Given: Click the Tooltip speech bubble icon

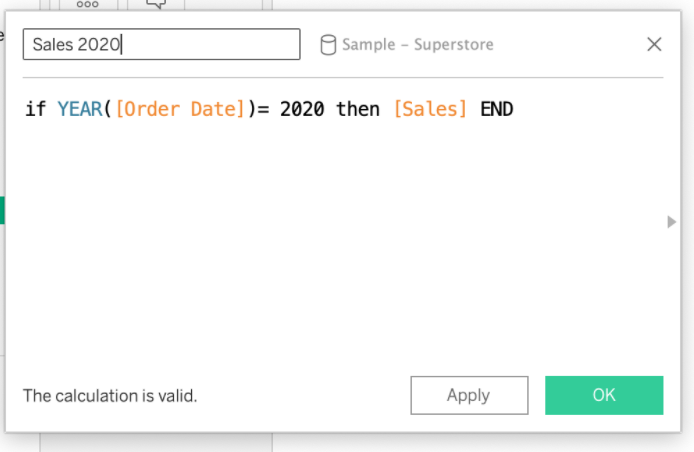Looking at the screenshot, I should (x=155, y=4).
